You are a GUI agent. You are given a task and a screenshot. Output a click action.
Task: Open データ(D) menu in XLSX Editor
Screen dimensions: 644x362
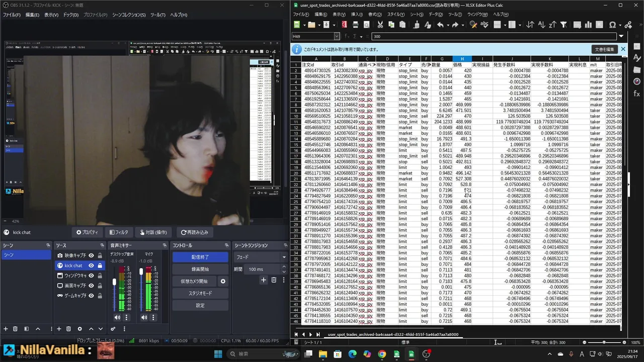[x=436, y=15]
